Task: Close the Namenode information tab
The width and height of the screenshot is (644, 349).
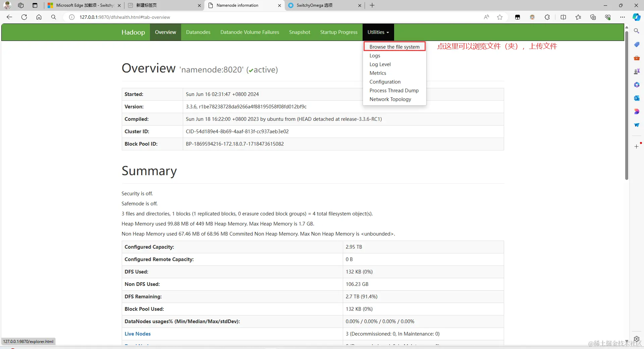Action: point(279,5)
